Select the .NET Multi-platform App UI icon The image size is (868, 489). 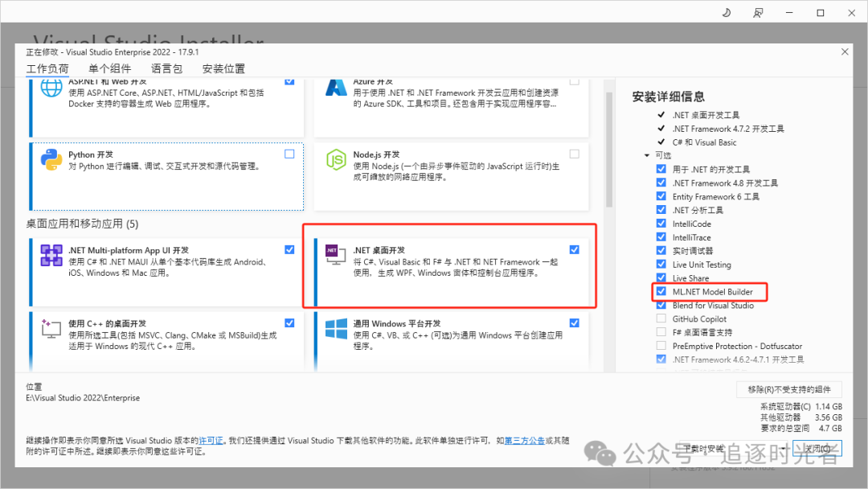(x=51, y=256)
